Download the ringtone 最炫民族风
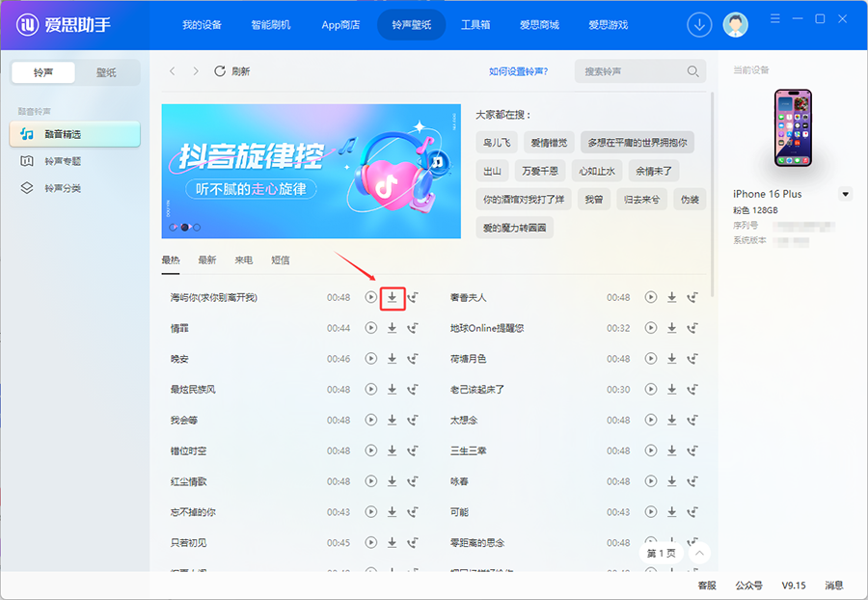Image resolution: width=868 pixels, height=600 pixels. (x=392, y=389)
